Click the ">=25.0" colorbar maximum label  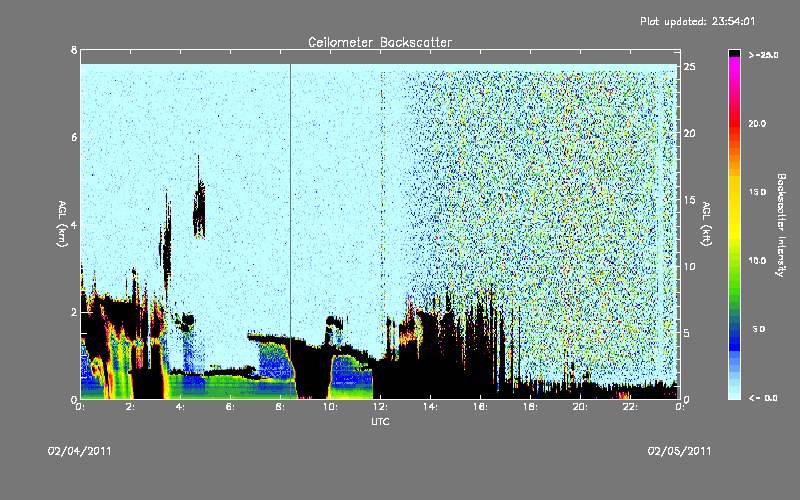(764, 55)
